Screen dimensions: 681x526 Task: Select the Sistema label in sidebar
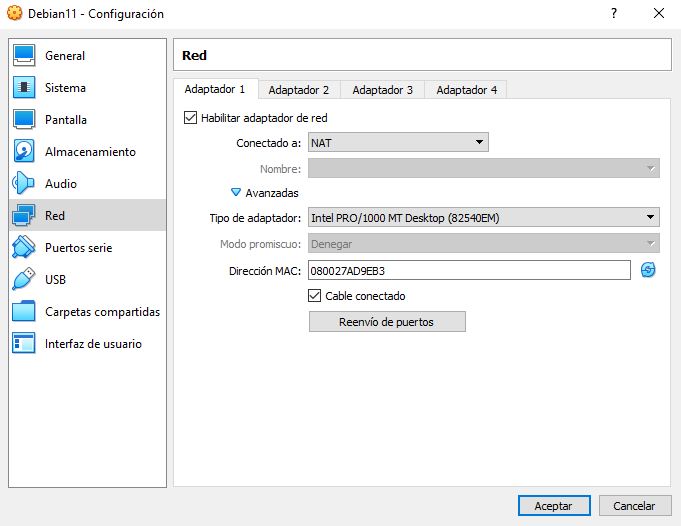(66, 88)
